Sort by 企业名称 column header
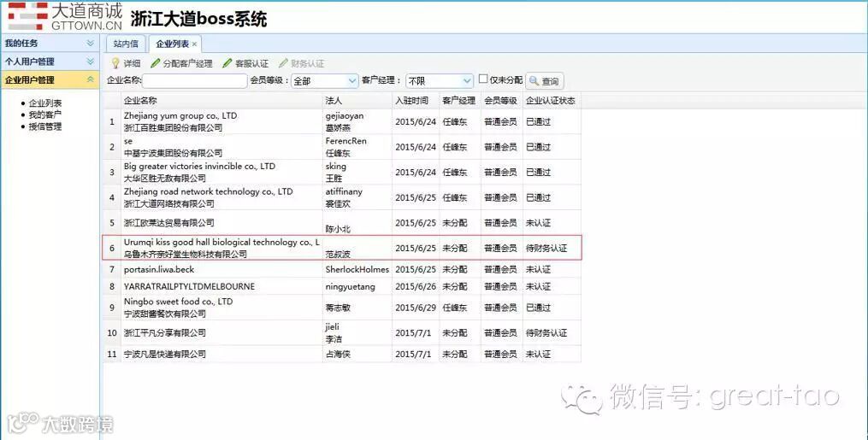 pos(221,100)
